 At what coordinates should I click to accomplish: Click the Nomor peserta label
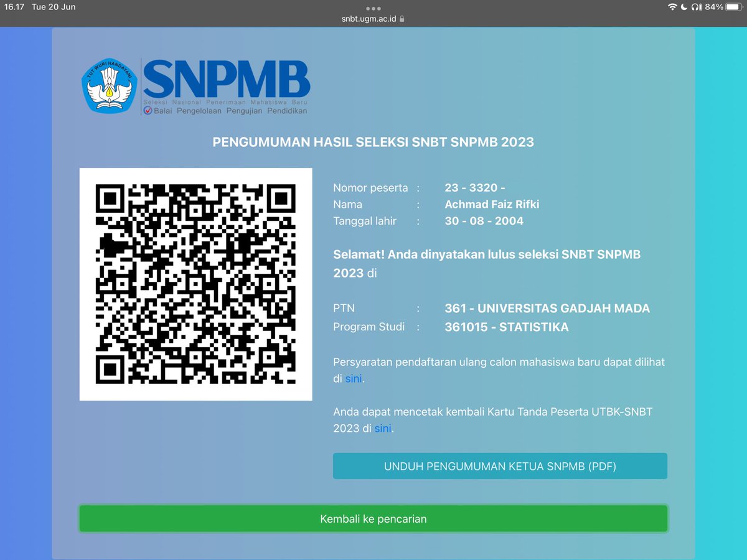pyautogui.click(x=370, y=187)
